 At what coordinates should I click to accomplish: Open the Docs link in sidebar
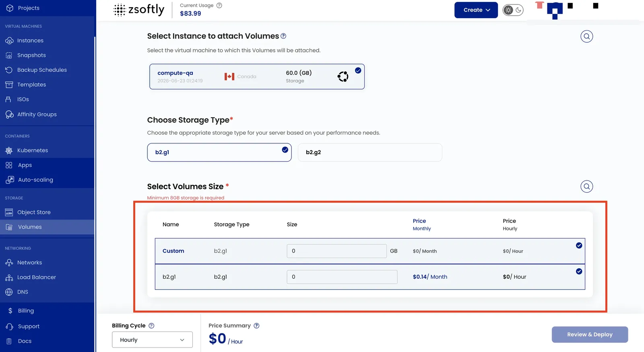[x=25, y=341]
